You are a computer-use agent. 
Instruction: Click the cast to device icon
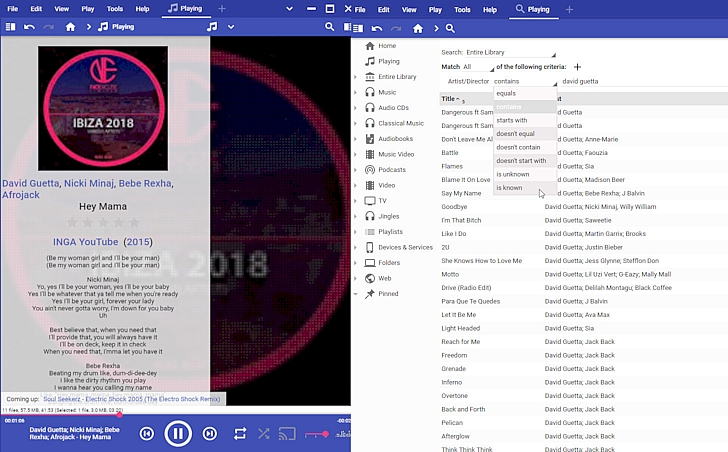coord(287,434)
